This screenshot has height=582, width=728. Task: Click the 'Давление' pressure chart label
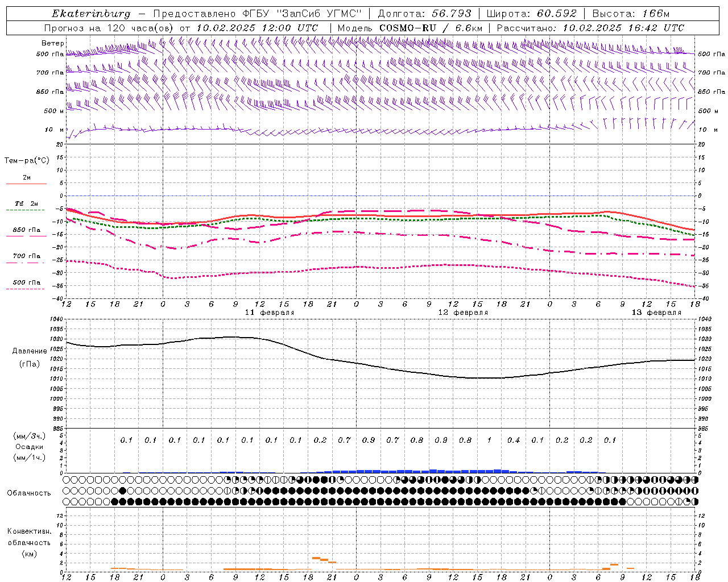pos(30,351)
